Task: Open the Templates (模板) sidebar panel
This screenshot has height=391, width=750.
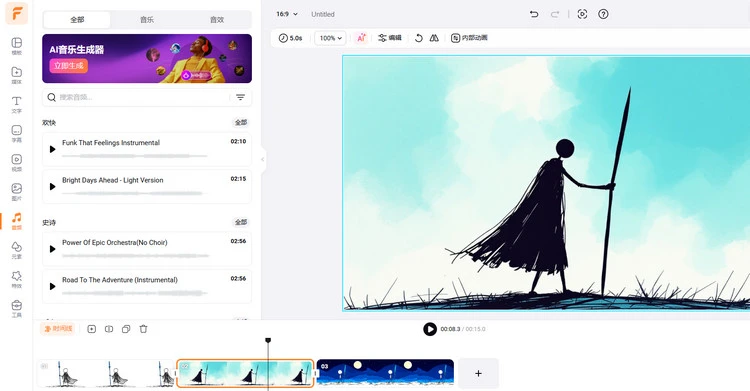Action: coord(16,46)
